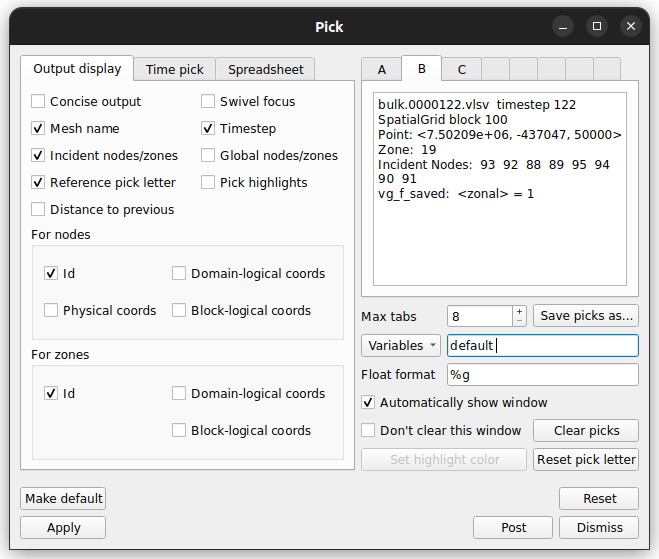Screen dimensions: 659x559
Task: Uncheck the Mesh name option
Action: tap(39, 128)
